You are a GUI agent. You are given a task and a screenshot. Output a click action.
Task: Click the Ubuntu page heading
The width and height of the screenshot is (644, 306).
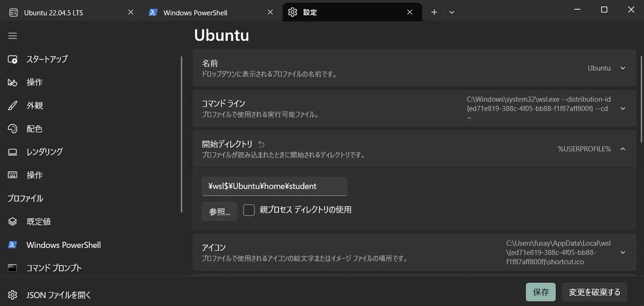(x=221, y=35)
